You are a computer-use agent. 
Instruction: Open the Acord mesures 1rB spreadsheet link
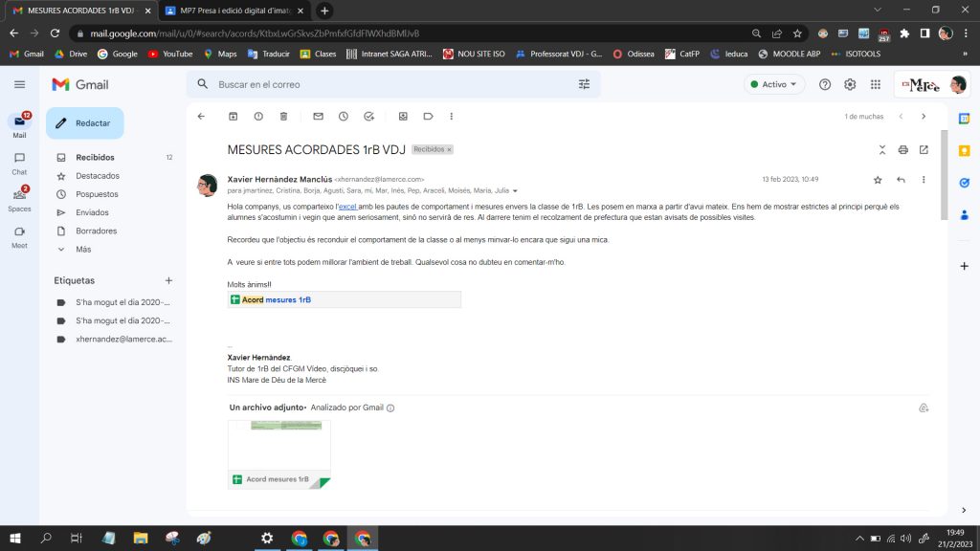pos(277,300)
